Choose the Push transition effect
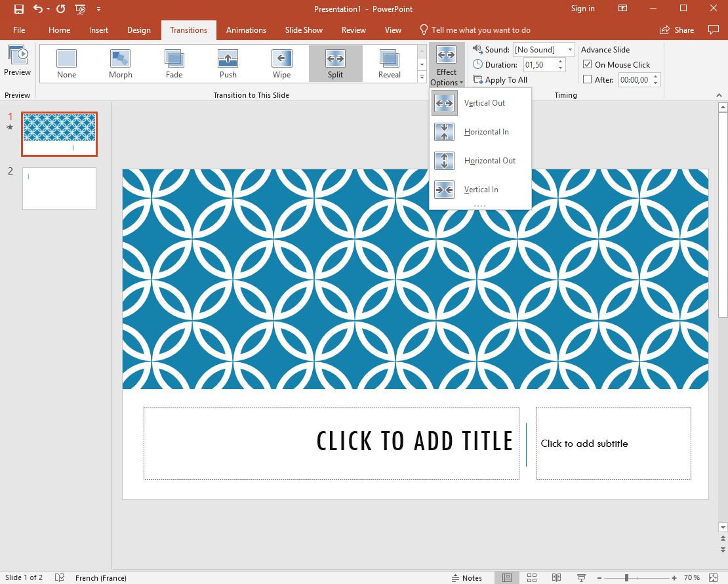728x584 pixels. click(x=228, y=64)
